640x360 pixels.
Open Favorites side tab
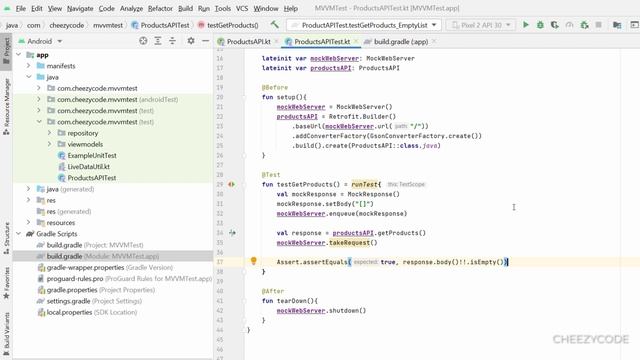(6, 283)
